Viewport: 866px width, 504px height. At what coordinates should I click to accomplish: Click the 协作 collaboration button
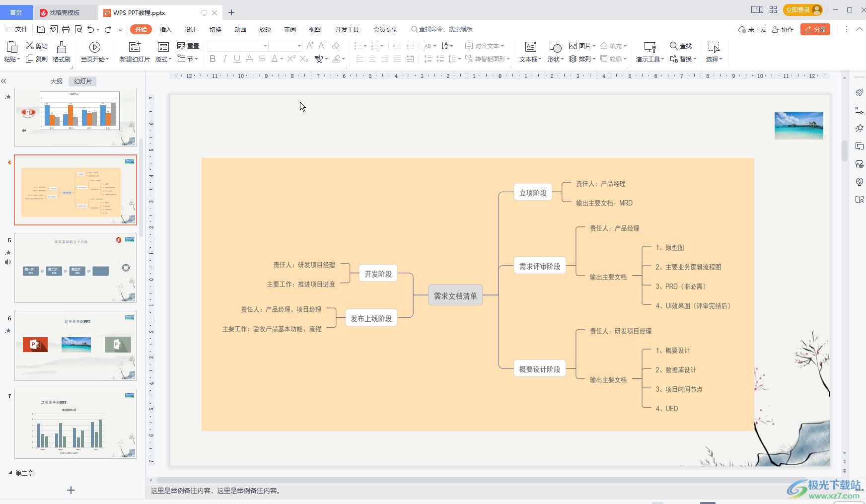[783, 29]
